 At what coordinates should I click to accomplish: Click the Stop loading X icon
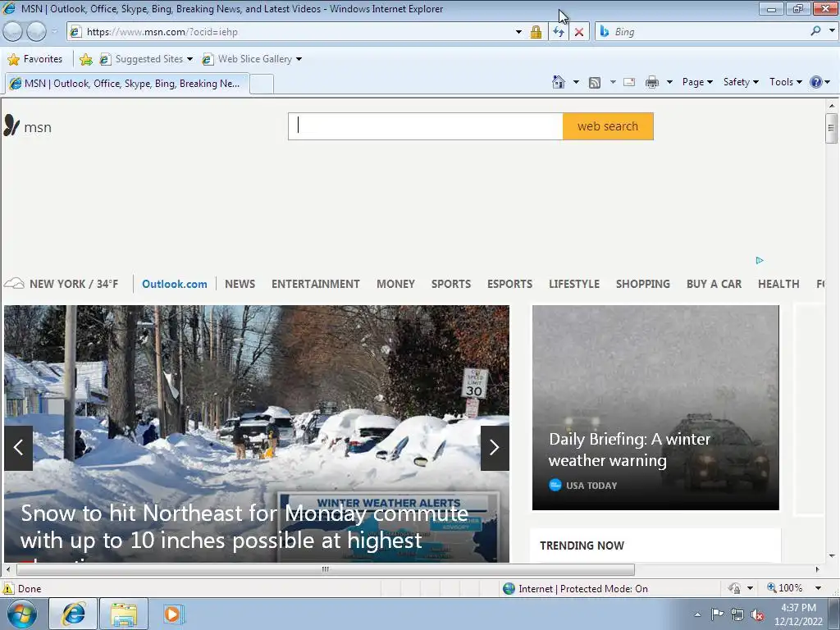[579, 32]
